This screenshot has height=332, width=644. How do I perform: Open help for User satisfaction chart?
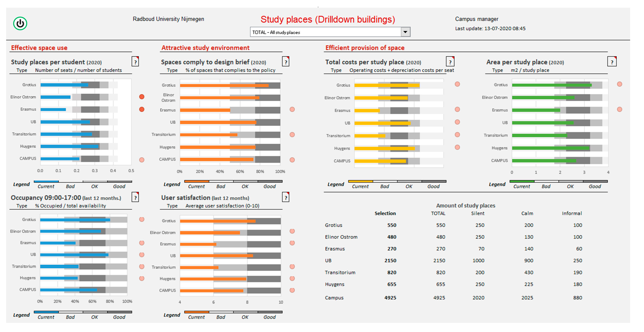(286, 197)
